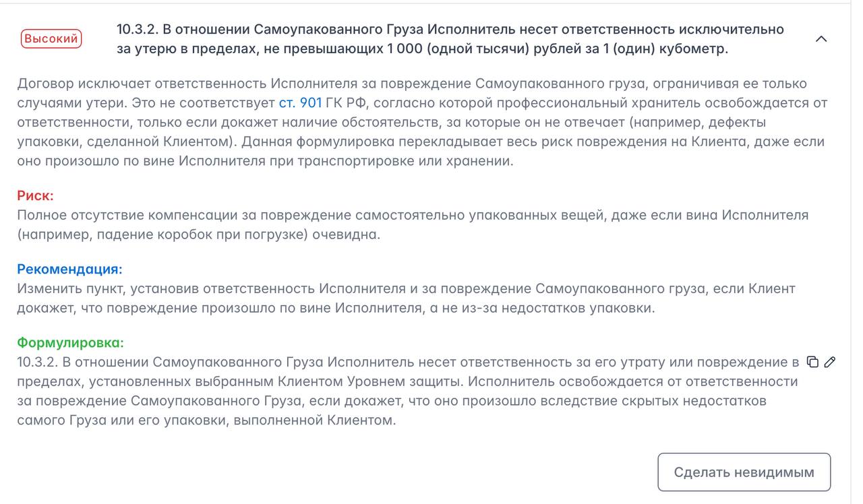Open the ст. 901 article link
Screen dimensions: 863x504
point(300,103)
